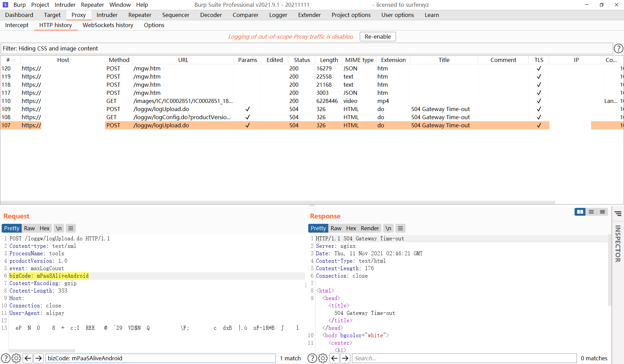Click Re-enable logging button
Viewport: 624px width, 364px height.
click(x=378, y=37)
